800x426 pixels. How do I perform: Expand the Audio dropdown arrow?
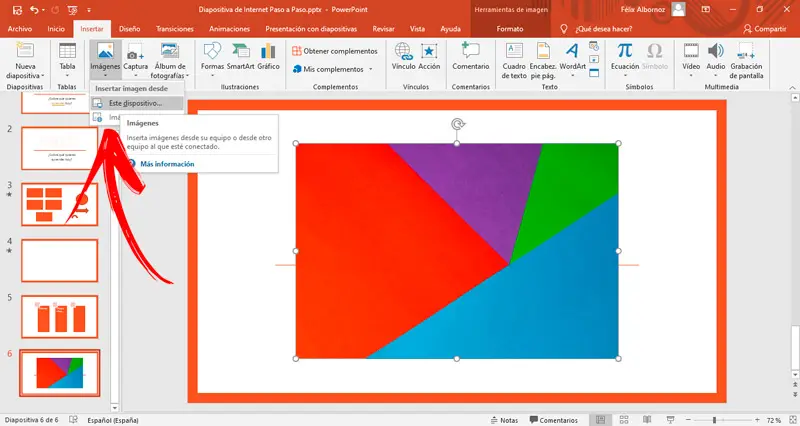pyautogui.click(x=716, y=76)
